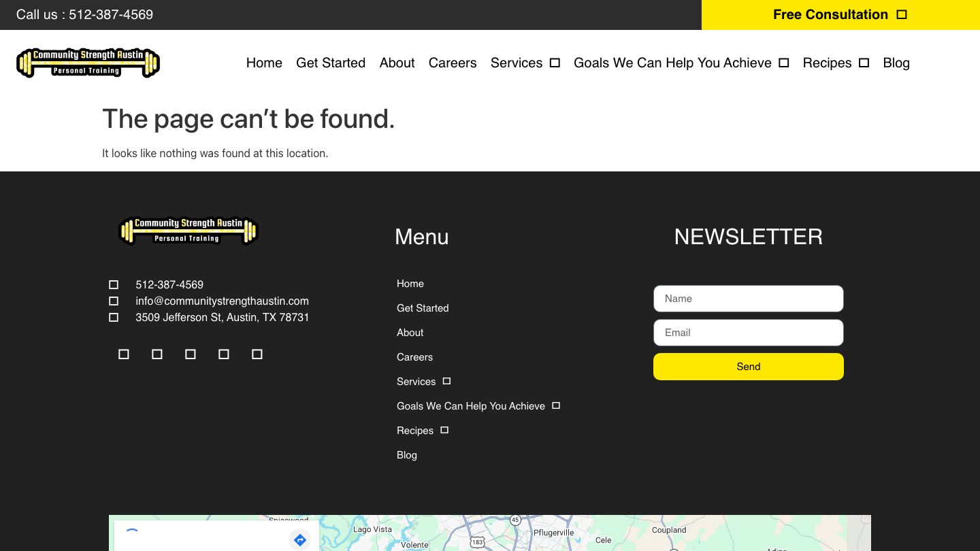Click the icon beside the footer phone number
The image size is (980, 551).
tap(114, 284)
